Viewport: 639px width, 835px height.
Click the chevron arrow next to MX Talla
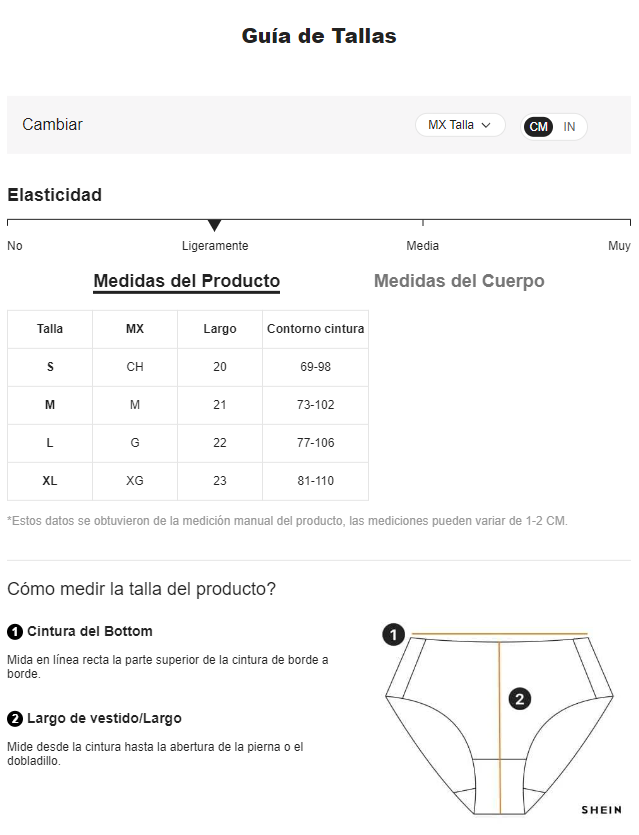coord(486,125)
